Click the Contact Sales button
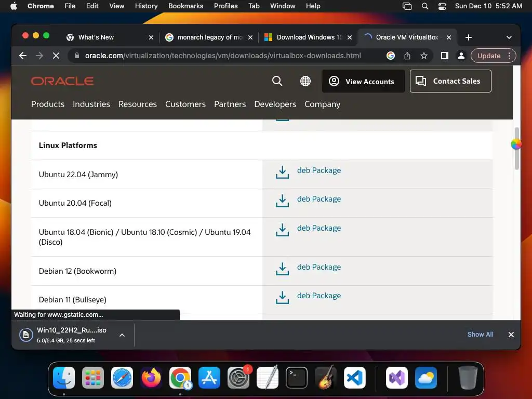This screenshot has width=532, height=399. click(x=450, y=81)
